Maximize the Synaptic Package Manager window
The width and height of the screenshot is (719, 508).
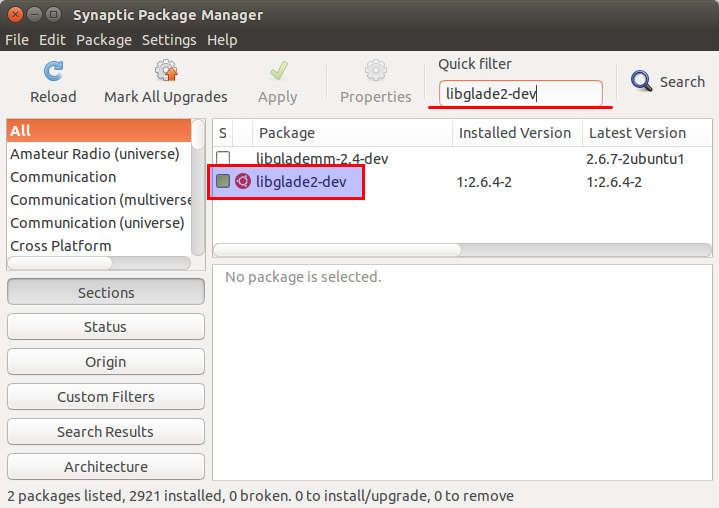[54, 15]
